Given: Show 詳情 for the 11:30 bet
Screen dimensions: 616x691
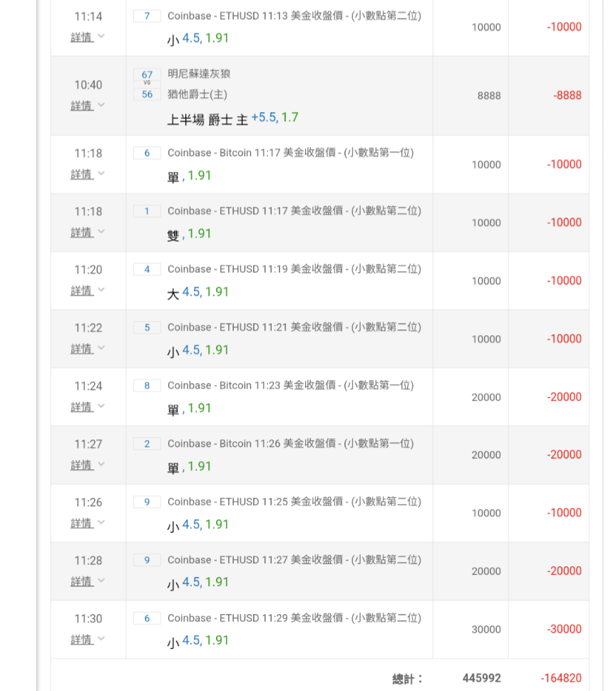Looking at the screenshot, I should tap(88, 640).
